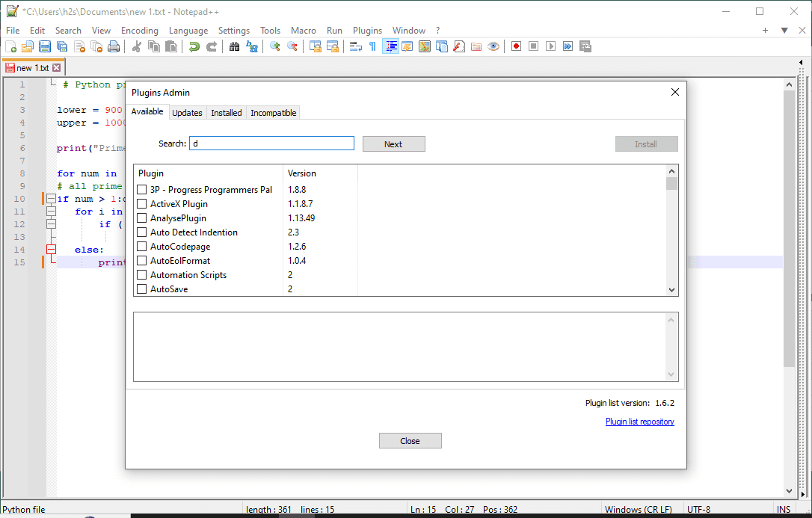Screen dimensions: 812x518
Task: Click the Open file toolbar icon
Action: pyautogui.click(x=28, y=46)
